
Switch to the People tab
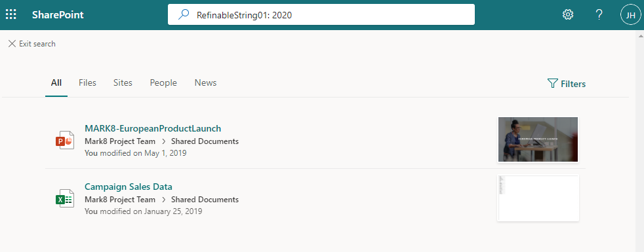pyautogui.click(x=163, y=82)
